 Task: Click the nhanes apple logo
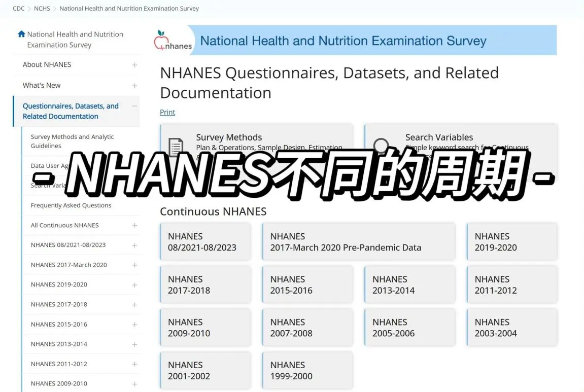pos(173,41)
